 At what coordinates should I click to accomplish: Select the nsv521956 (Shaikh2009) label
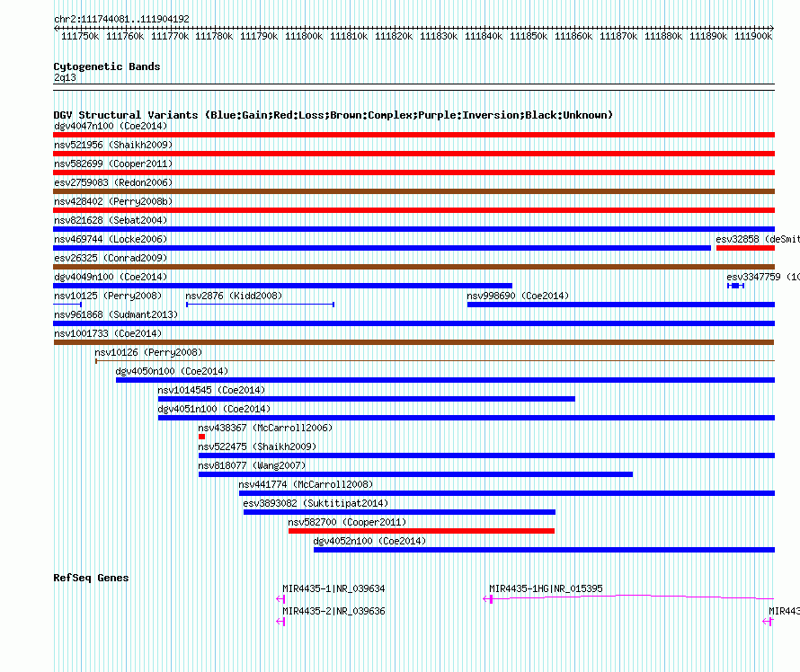click(113, 145)
